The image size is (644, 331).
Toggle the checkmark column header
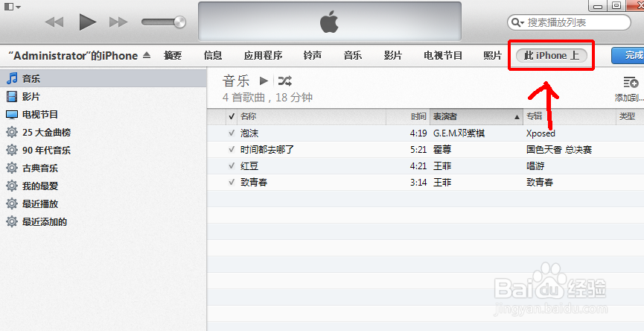pos(232,117)
